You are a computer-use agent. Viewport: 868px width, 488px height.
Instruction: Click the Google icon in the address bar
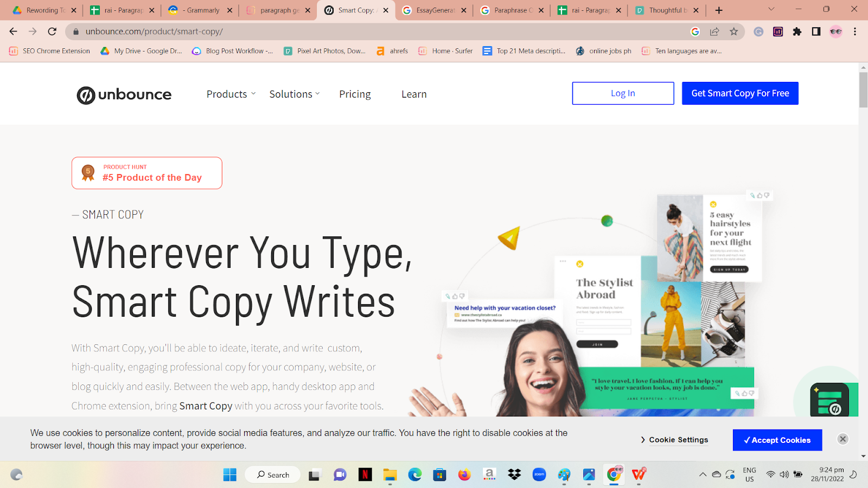(695, 31)
